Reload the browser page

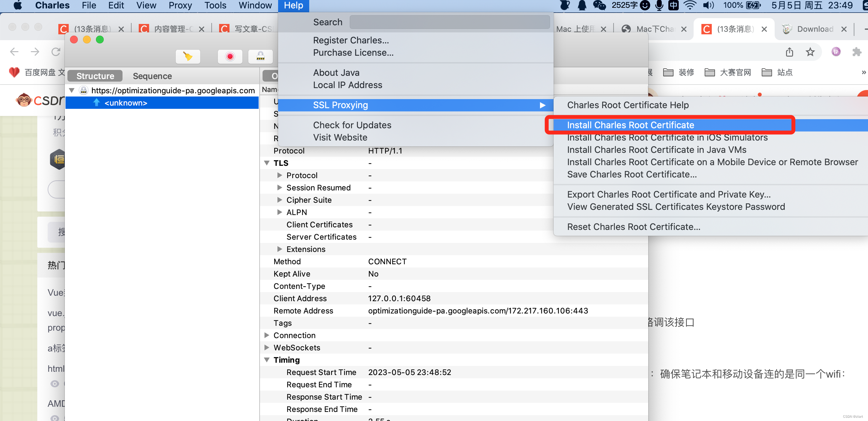56,51
